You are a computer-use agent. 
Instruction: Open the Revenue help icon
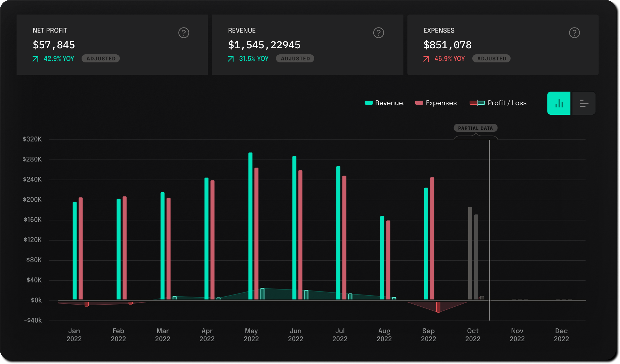(378, 33)
